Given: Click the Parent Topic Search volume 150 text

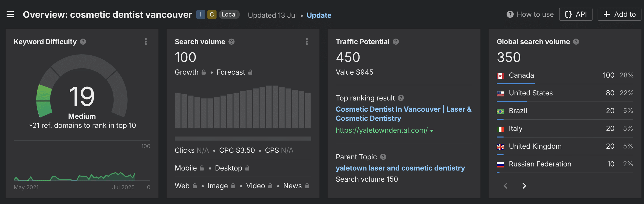Looking at the screenshot, I should 367,179.
